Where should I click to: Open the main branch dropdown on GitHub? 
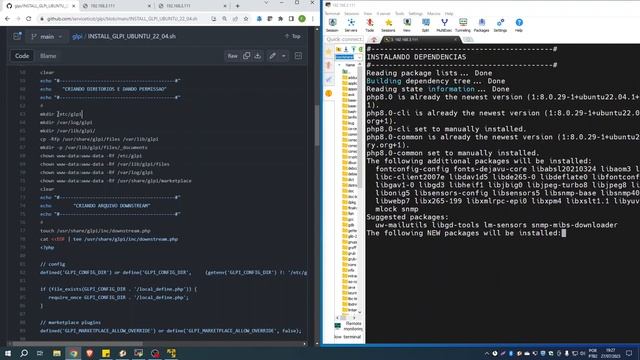click(x=47, y=36)
